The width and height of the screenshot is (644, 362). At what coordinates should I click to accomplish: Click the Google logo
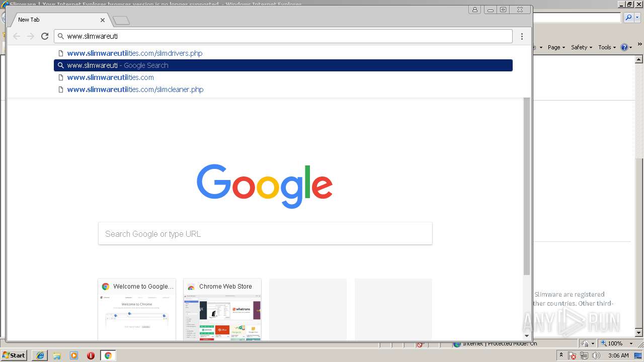tap(265, 186)
